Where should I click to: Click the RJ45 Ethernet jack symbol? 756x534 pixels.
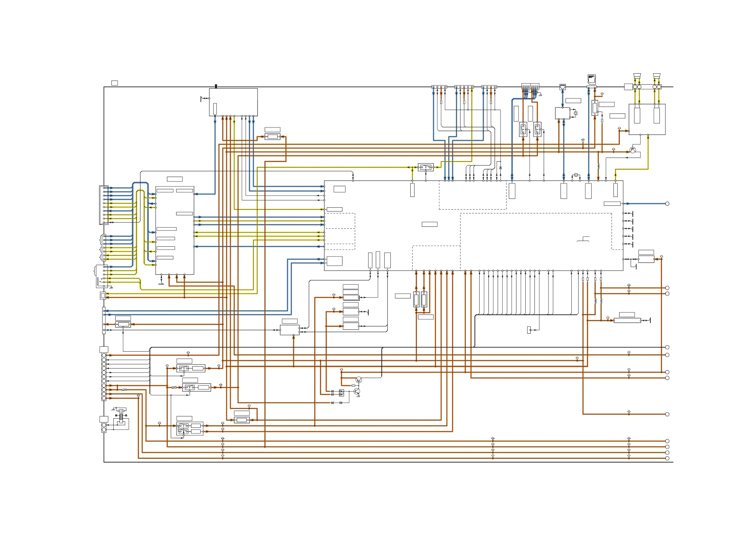point(563,87)
